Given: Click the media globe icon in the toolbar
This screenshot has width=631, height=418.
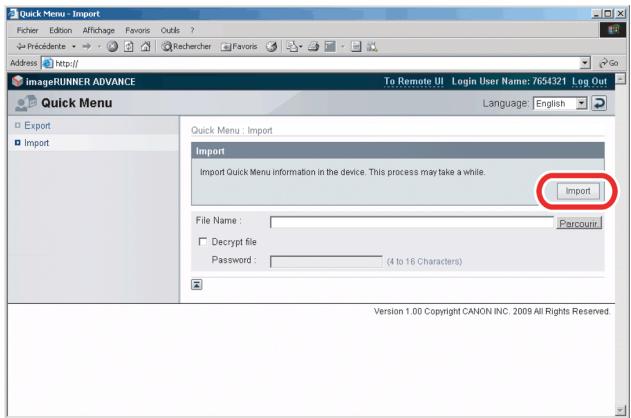Looking at the screenshot, I should pos(272,47).
